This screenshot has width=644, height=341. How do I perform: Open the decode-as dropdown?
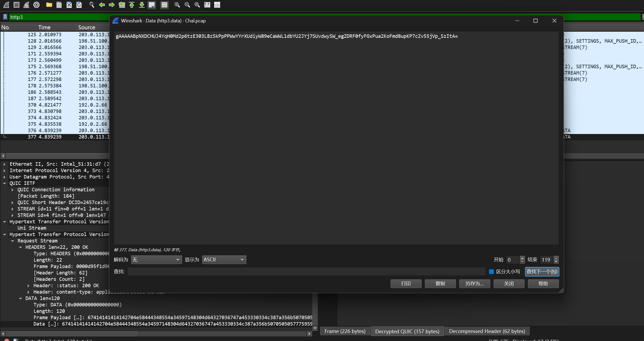[156, 259]
